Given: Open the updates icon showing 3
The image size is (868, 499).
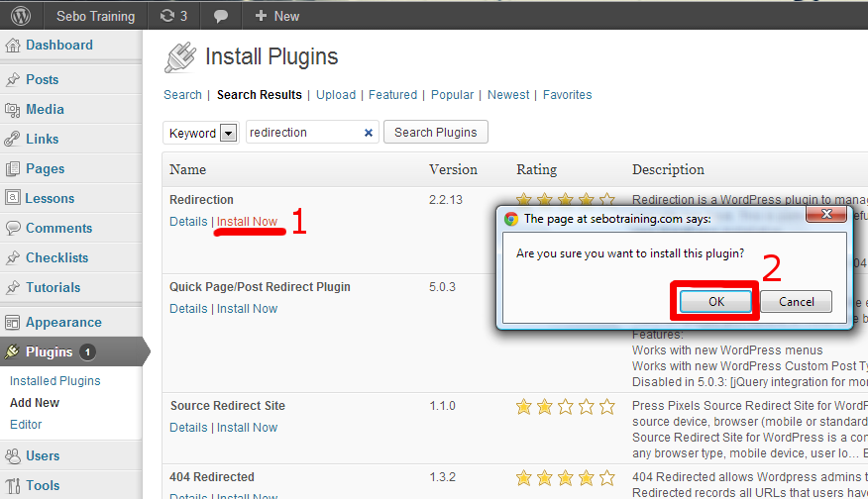Looking at the screenshot, I should coord(173,16).
